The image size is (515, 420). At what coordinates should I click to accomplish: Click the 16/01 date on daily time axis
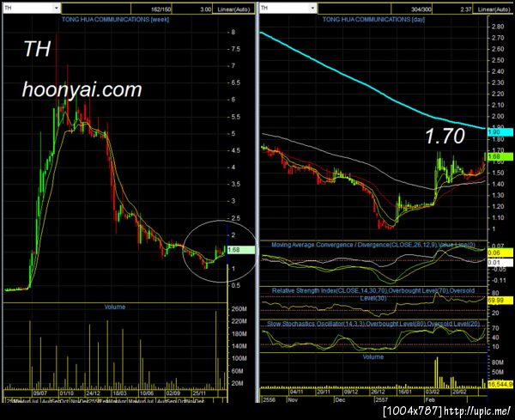coord(405,392)
